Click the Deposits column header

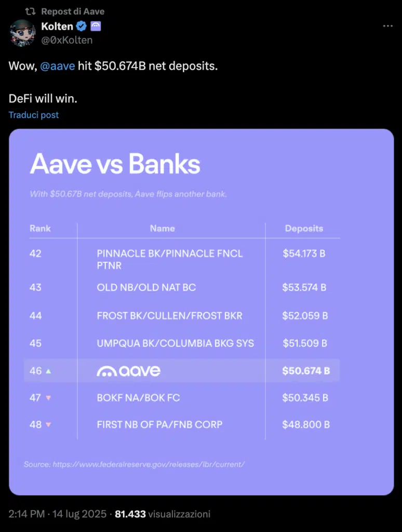pos(304,229)
